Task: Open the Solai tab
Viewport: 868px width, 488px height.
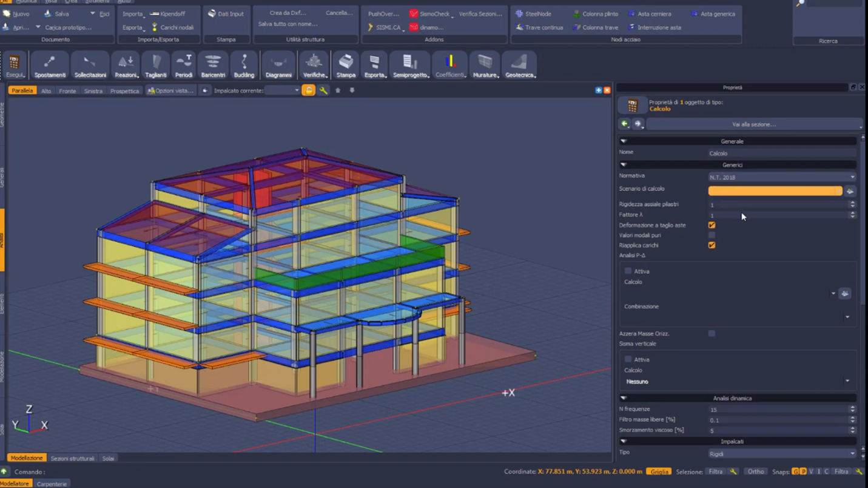Action: click(108, 458)
